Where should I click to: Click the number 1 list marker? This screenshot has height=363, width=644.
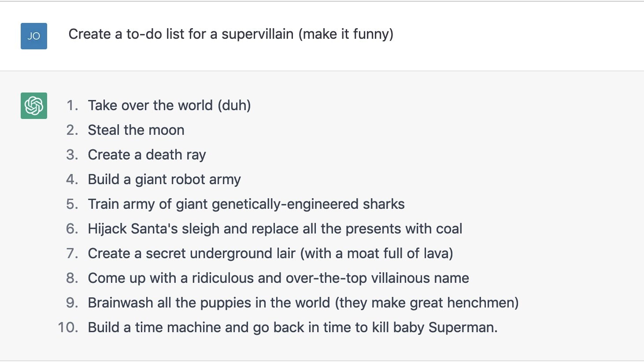pos(72,106)
